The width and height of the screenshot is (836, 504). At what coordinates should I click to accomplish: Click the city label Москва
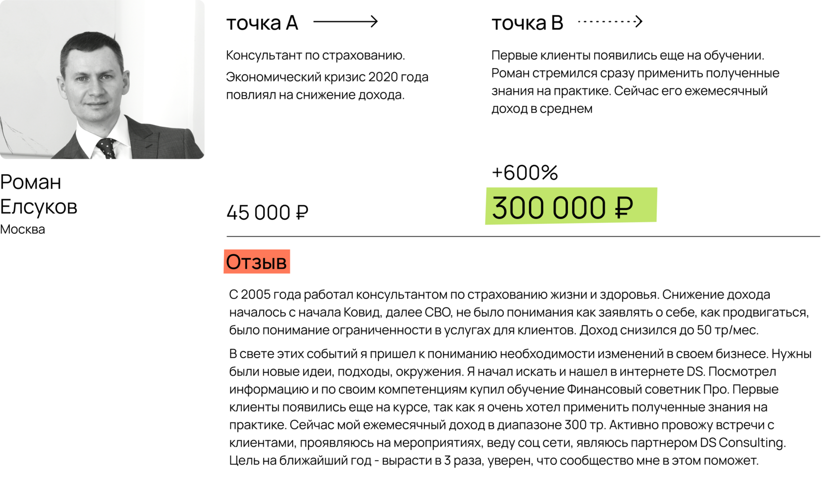click(22, 229)
